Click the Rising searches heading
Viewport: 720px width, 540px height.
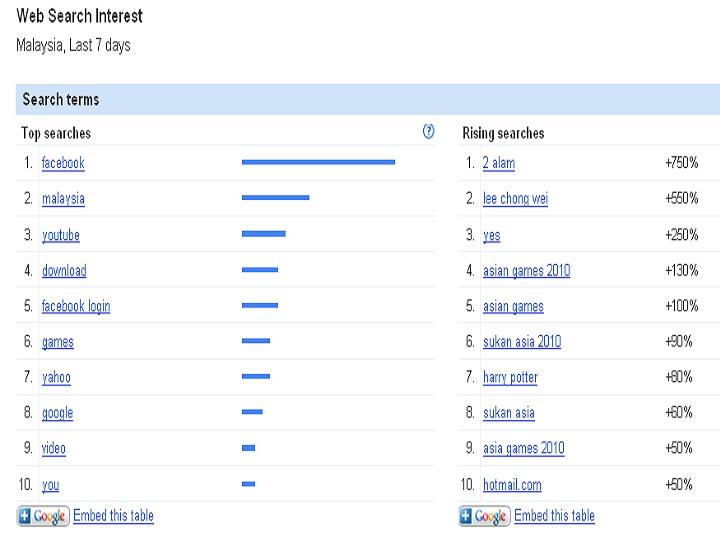tap(503, 133)
